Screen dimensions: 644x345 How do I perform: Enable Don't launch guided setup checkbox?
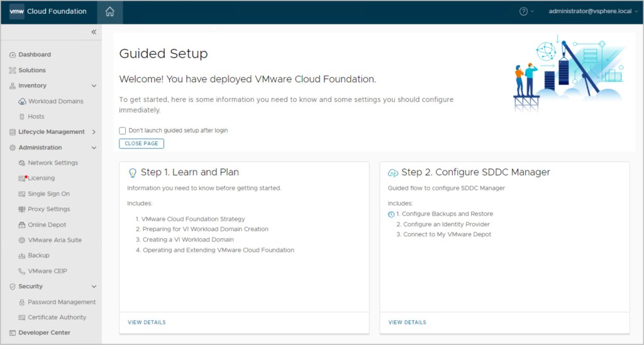[x=123, y=131]
